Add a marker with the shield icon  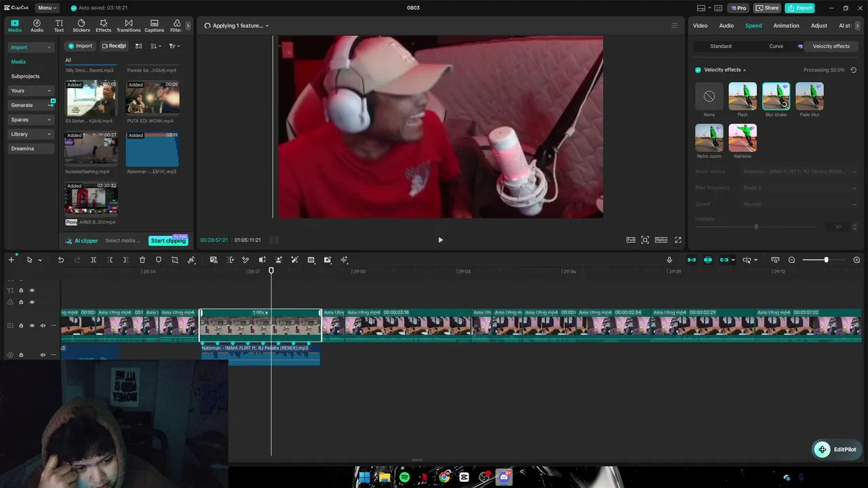click(159, 260)
